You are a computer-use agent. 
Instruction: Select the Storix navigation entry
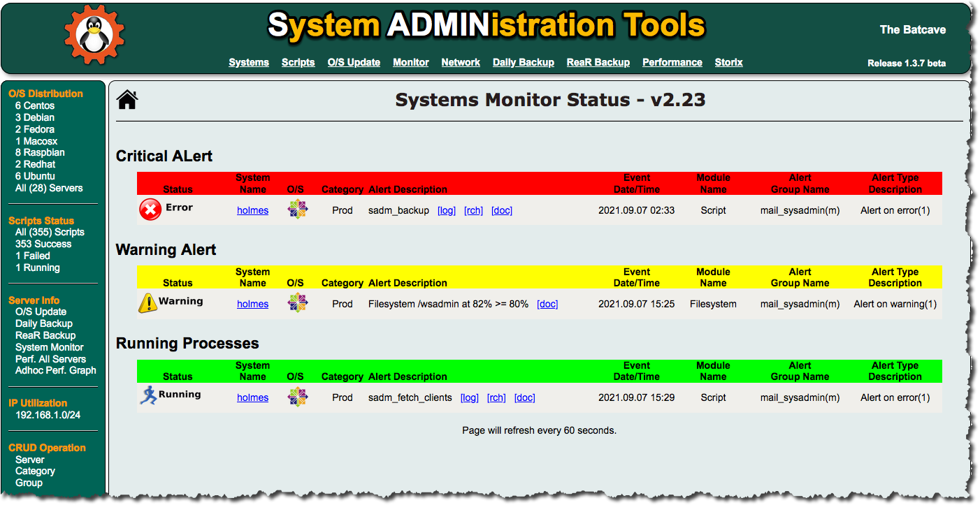click(x=728, y=62)
